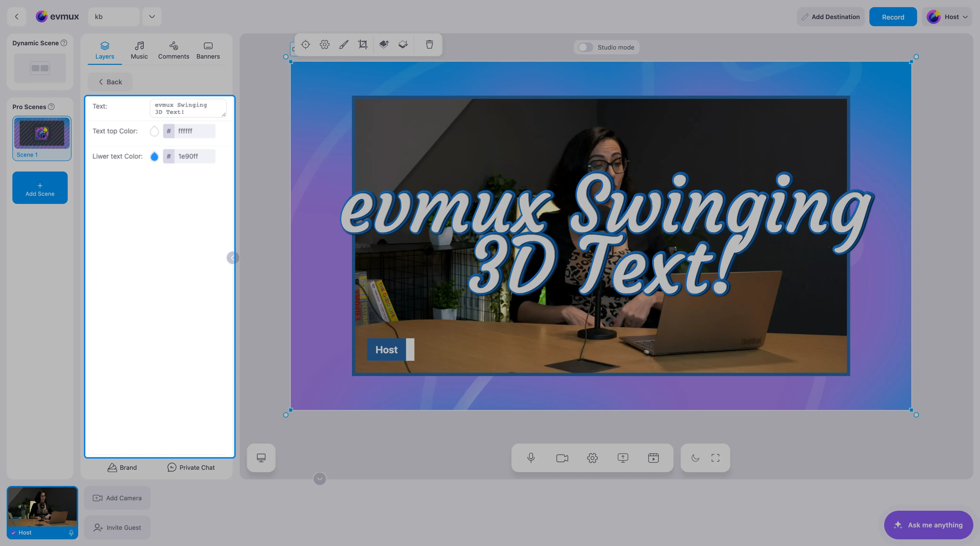The image size is (980, 546).
Task: Collapse the side panel arrow handle
Action: (232, 258)
